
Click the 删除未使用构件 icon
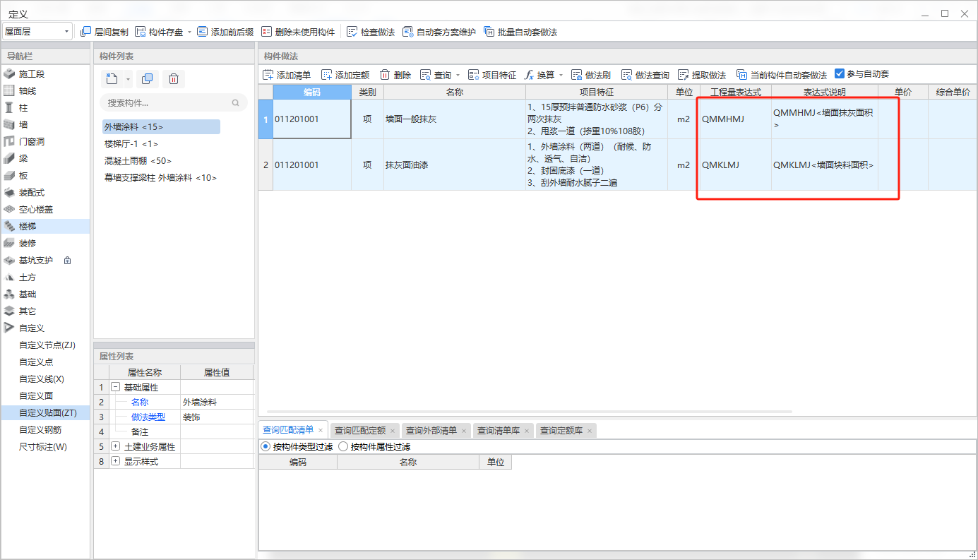266,32
